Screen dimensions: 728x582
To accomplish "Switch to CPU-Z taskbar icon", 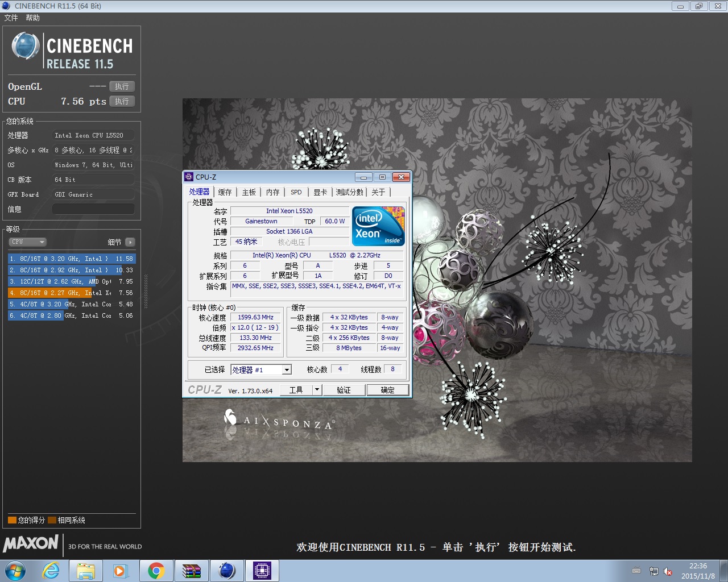I will (x=262, y=571).
